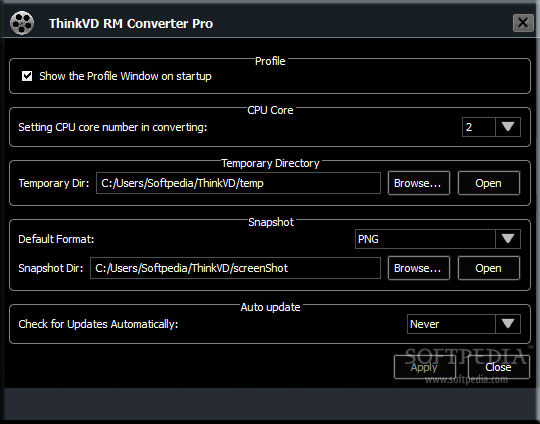Browse for a temporary directory

(x=419, y=183)
